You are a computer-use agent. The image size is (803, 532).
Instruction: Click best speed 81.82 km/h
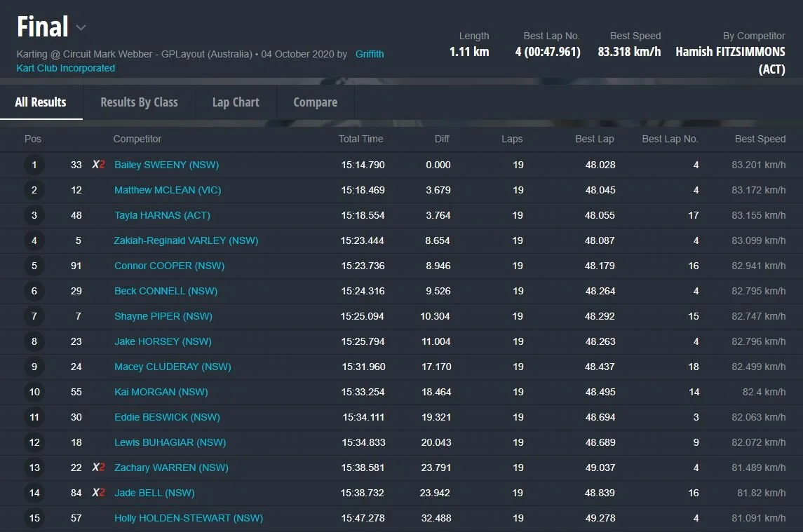pyautogui.click(x=762, y=493)
